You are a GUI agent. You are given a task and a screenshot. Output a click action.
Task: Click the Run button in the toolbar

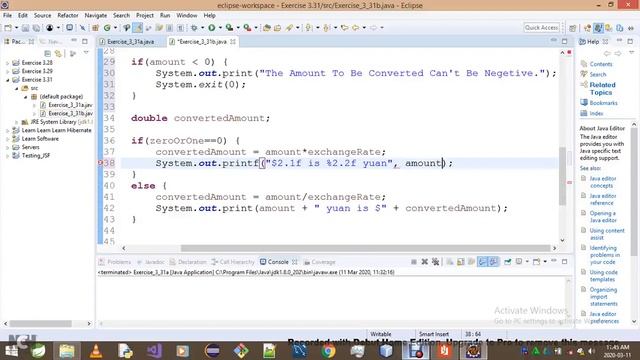pos(211,28)
